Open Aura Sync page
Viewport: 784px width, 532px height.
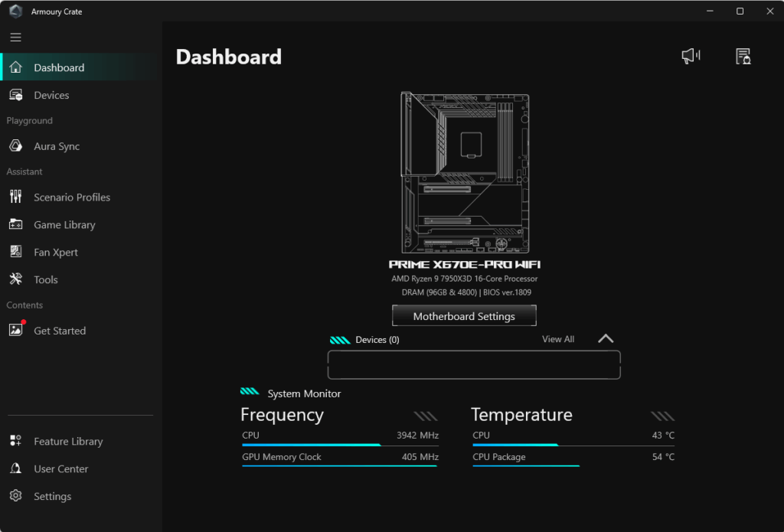(x=81, y=145)
